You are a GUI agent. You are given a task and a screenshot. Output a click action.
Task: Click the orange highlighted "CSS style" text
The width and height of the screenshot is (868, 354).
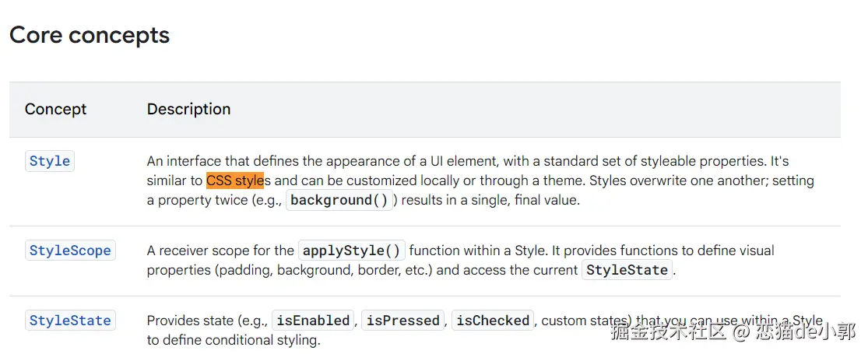[x=235, y=181]
